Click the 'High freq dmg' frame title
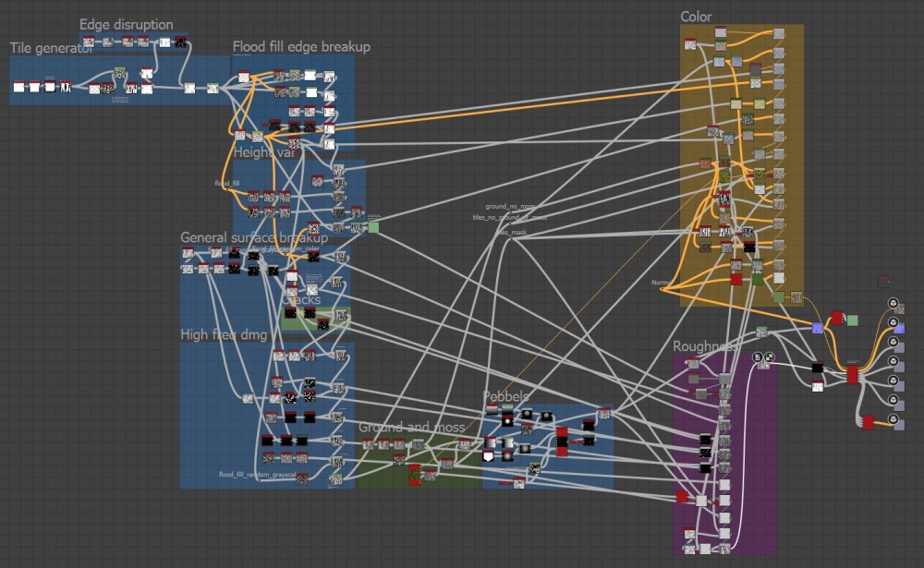 (x=224, y=334)
